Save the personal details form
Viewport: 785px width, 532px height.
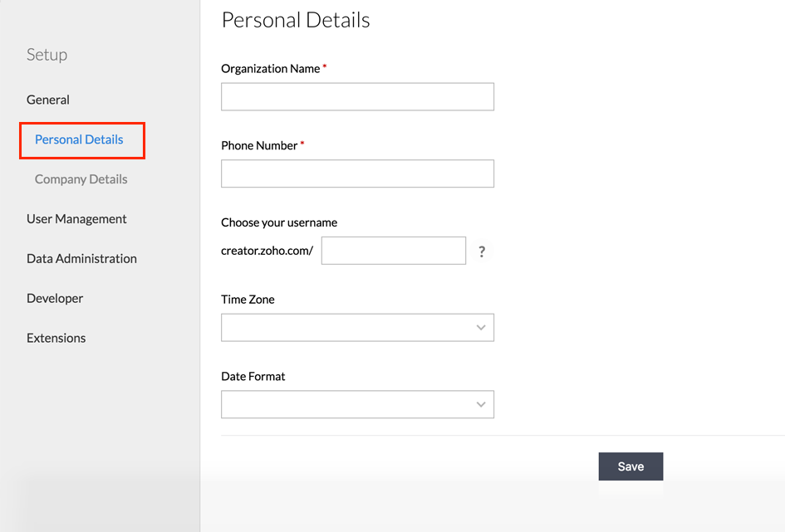pos(630,466)
